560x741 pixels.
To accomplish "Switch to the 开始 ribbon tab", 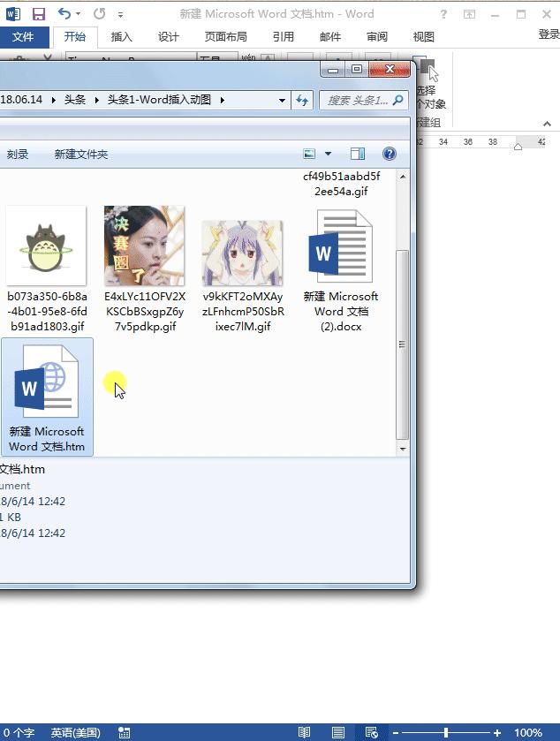I will pos(75,37).
